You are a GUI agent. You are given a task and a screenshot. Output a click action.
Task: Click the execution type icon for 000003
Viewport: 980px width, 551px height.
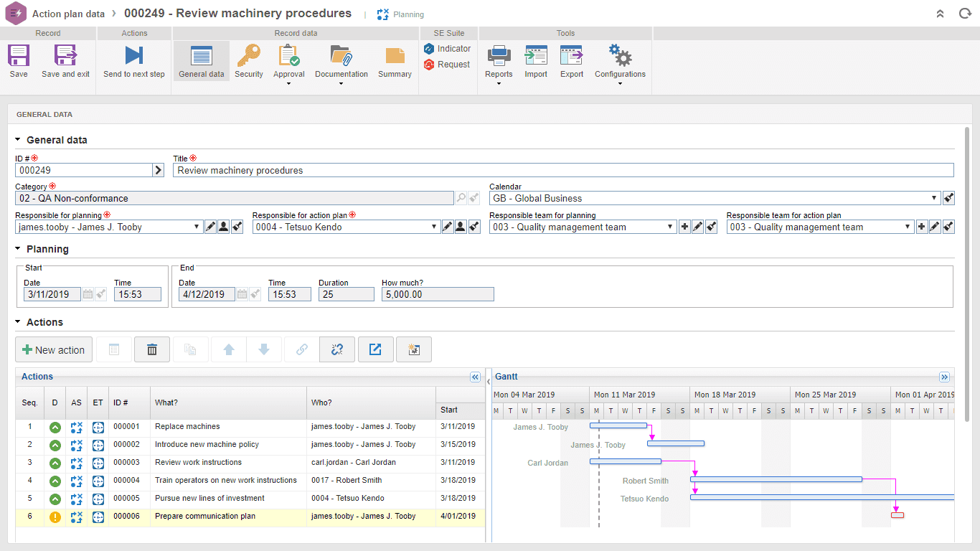98,463
